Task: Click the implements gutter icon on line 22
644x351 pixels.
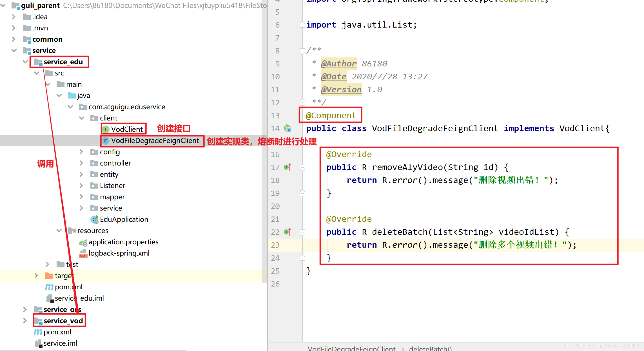Action: (x=288, y=232)
